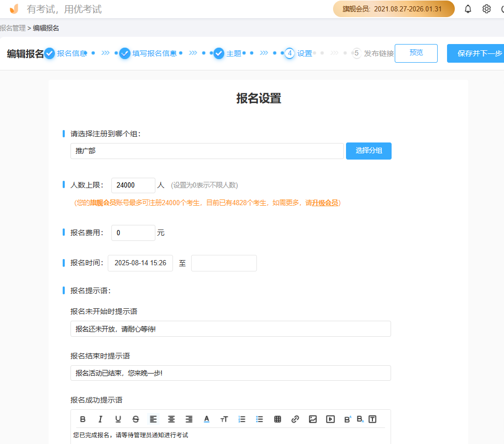
Task: Click the 选择分组 button
Action: tap(369, 151)
